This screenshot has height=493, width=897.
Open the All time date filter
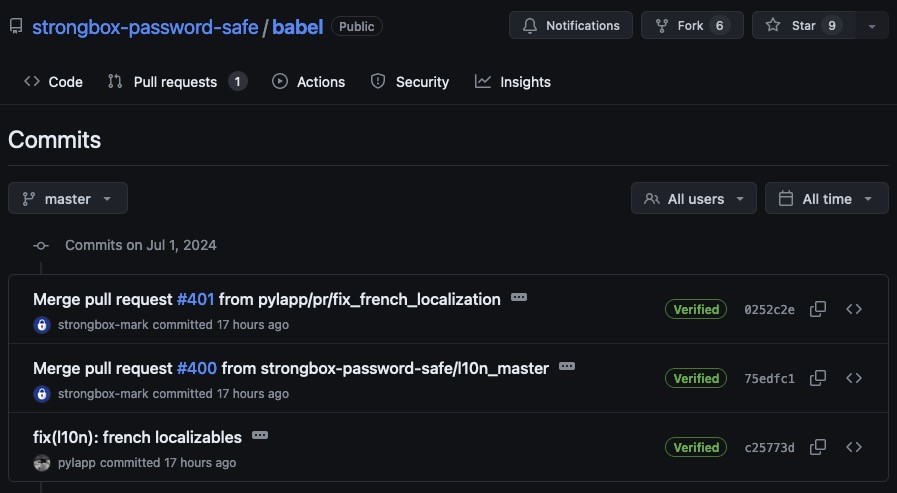(x=827, y=198)
